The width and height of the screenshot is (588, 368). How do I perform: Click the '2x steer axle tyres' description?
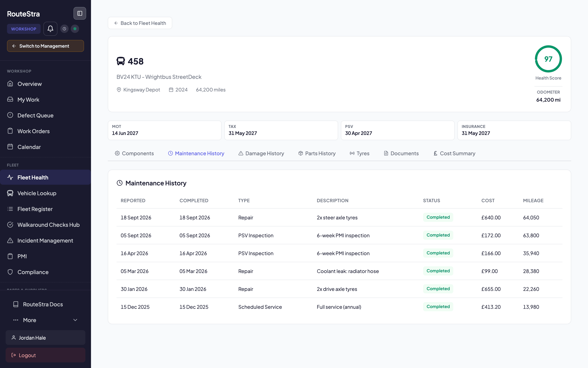337,218
